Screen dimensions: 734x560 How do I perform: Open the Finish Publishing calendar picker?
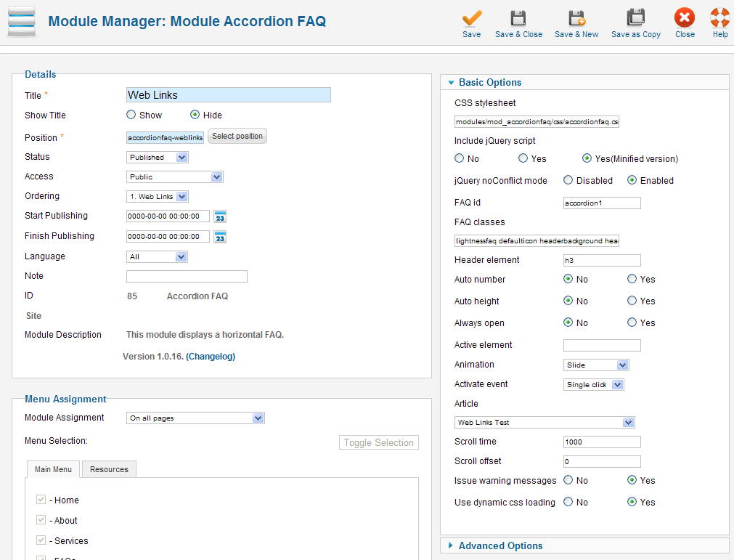(x=220, y=236)
